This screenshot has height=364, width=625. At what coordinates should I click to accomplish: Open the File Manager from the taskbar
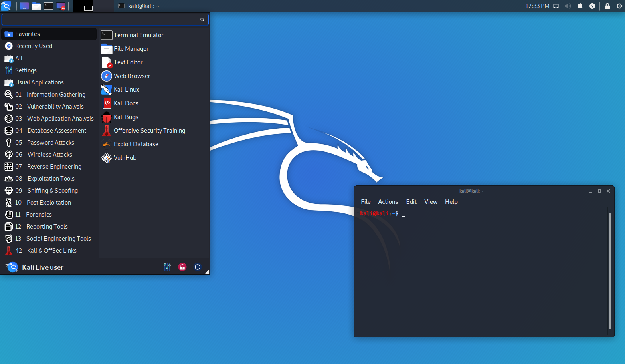point(36,6)
